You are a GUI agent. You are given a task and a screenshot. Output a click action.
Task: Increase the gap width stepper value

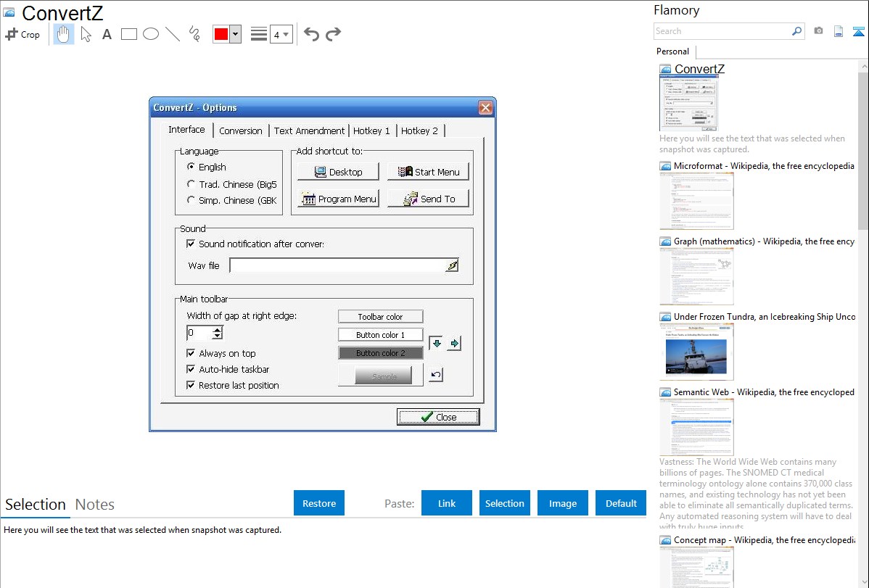[217, 329]
